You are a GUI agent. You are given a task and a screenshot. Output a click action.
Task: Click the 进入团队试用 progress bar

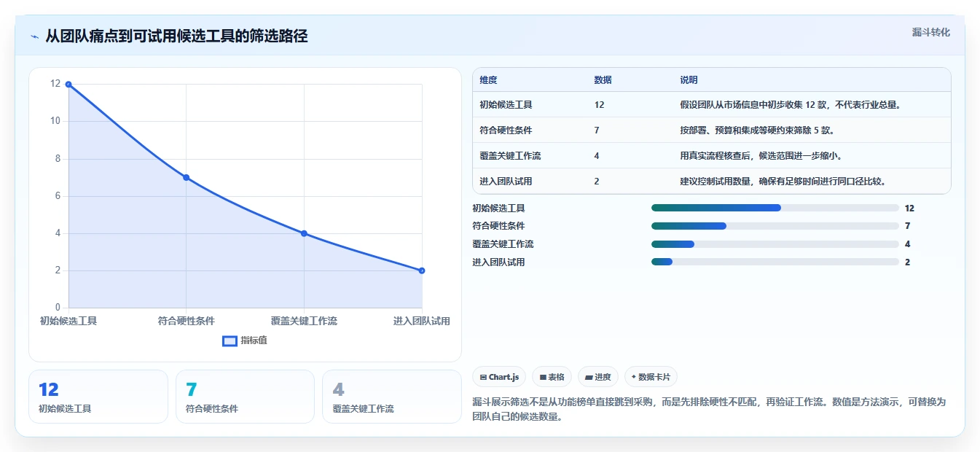point(775,262)
